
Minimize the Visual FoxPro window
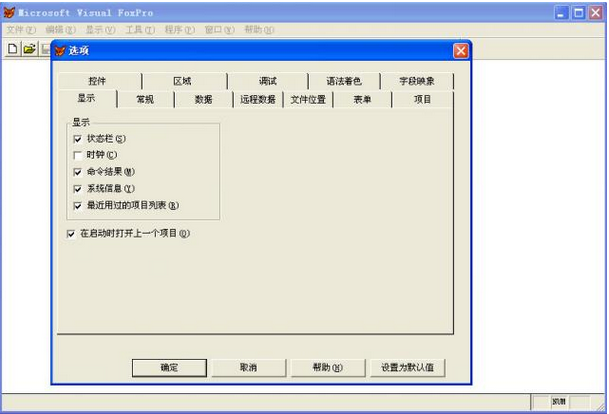point(561,13)
